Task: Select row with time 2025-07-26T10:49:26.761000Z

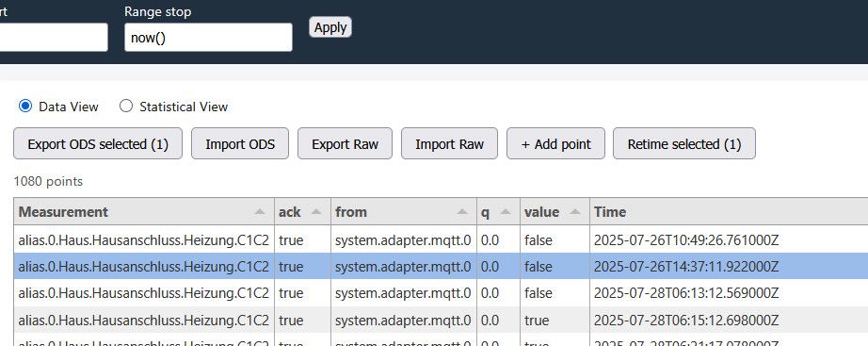Action: 441,239
